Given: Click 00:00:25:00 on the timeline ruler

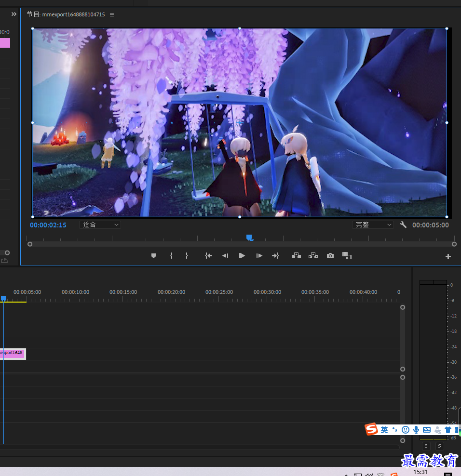Looking at the screenshot, I should pyautogui.click(x=219, y=292).
